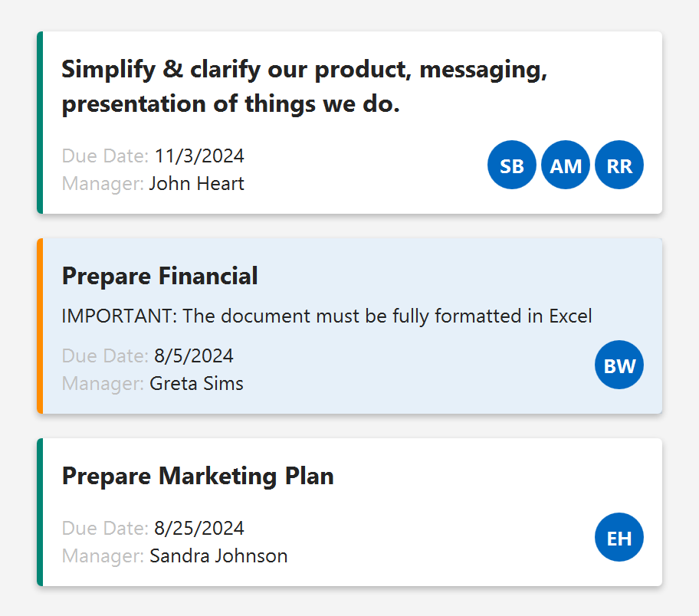699x616 pixels.
Task: Select manager name Sandra Johnson
Action: 218,555
